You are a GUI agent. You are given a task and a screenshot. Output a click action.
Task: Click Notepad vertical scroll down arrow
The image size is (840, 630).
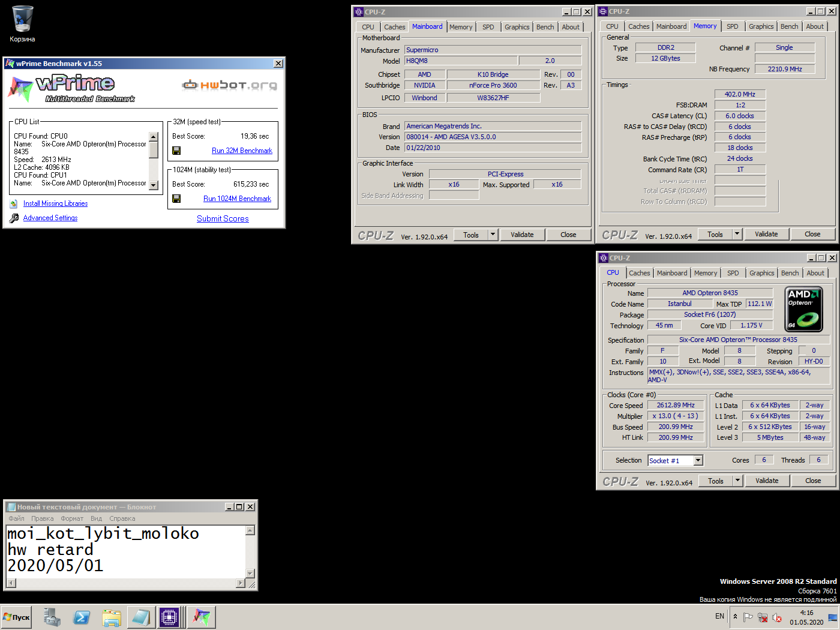[251, 573]
